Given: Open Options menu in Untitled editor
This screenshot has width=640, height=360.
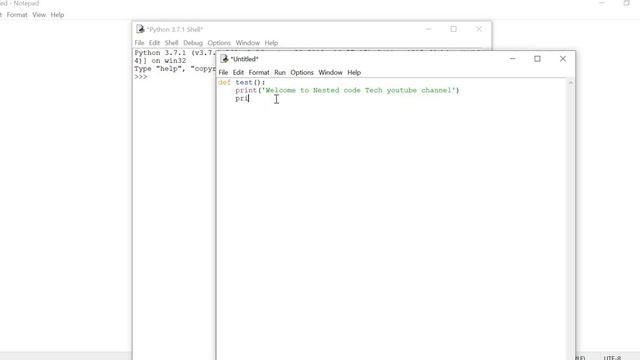Looking at the screenshot, I should point(302,73).
